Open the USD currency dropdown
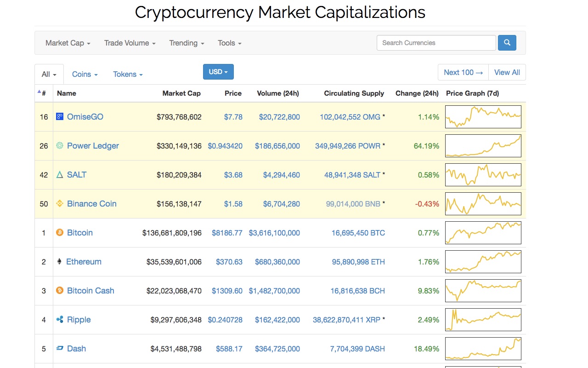 pyautogui.click(x=218, y=72)
